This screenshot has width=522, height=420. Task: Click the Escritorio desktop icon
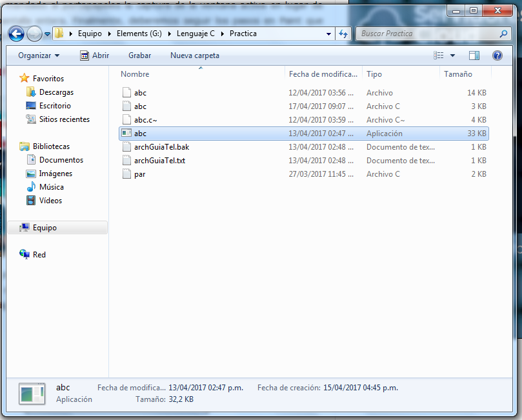(30, 106)
